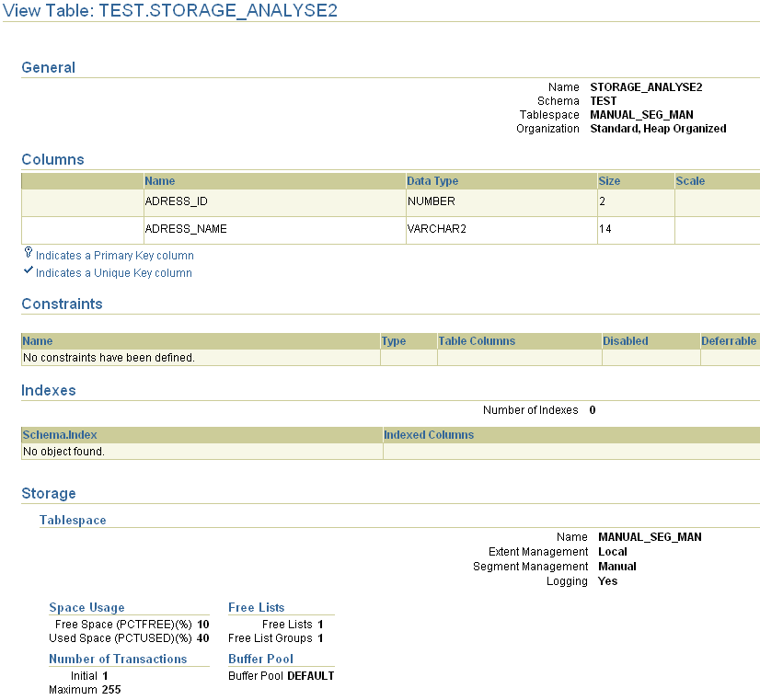Image resolution: width=760 pixels, height=700 pixels.
Task: Click the Storage section heading
Action: tap(49, 493)
